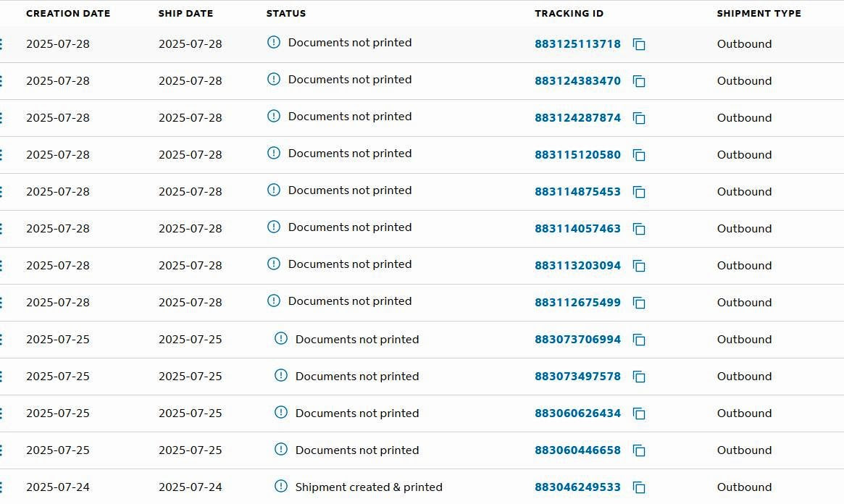The height and width of the screenshot is (504, 844).
Task: Copy tracking ID 883124287874
Action: 639,118
